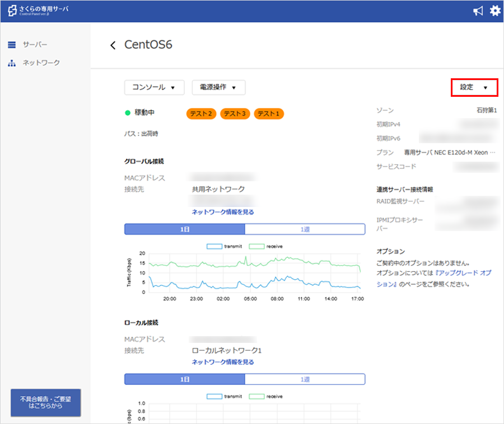Switch local traffic graph to 1週
The height and width of the screenshot is (424, 504).
[x=305, y=379]
